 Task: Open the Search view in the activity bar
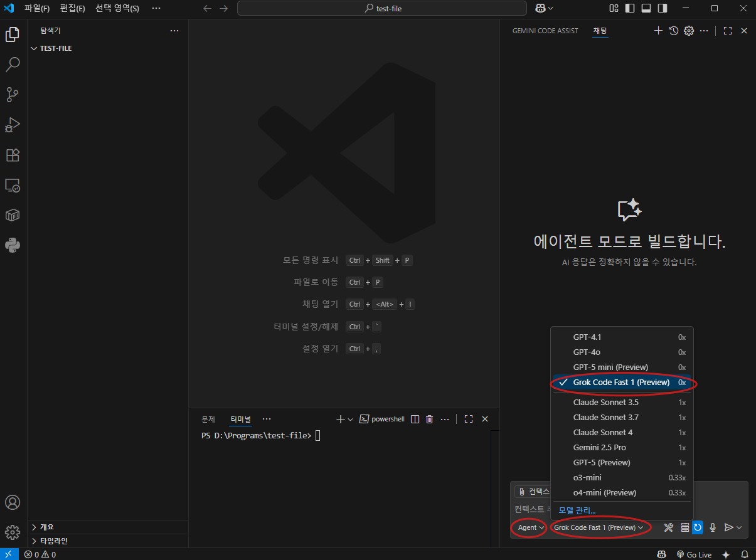click(x=13, y=64)
